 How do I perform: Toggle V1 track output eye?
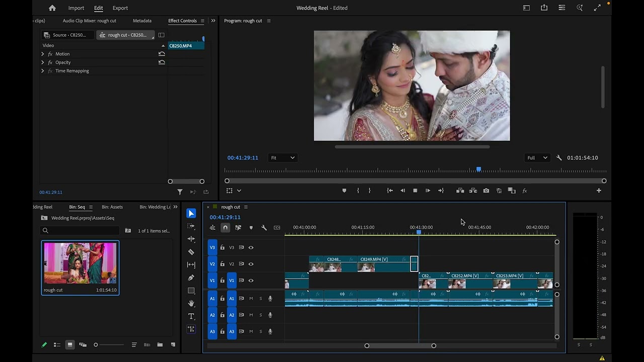[251, 281]
